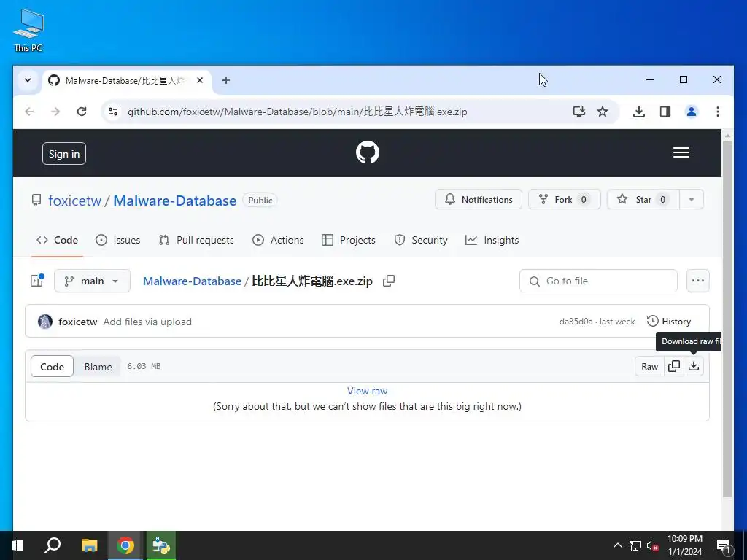The height and width of the screenshot is (560, 747).
Task: Bookmark this page with star icon
Action: 602,112
